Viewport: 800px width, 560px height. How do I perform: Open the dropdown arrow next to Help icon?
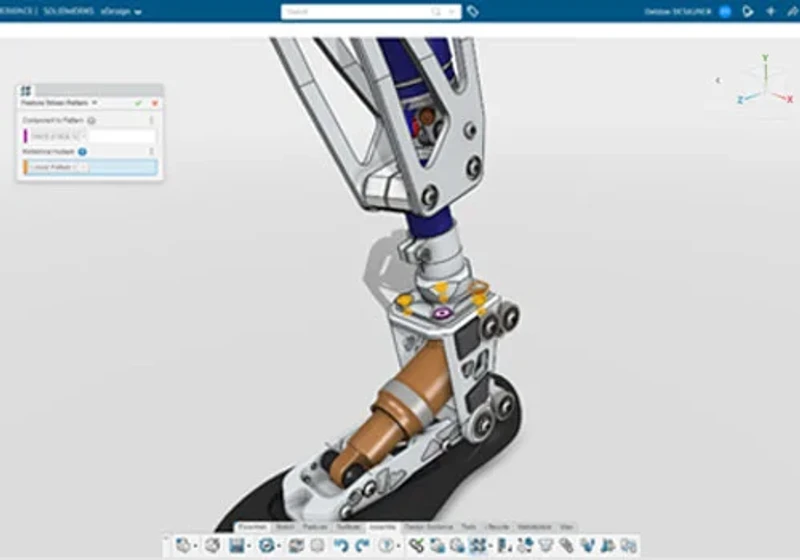coord(398,546)
